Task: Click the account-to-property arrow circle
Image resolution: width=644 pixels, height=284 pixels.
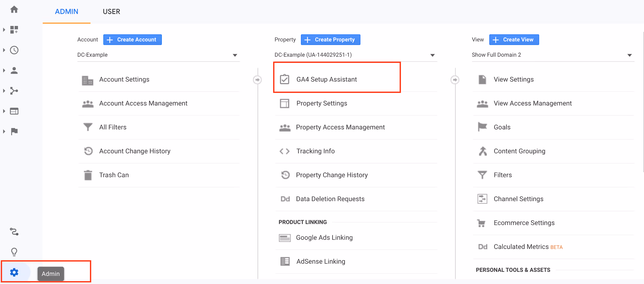Action: [257, 80]
